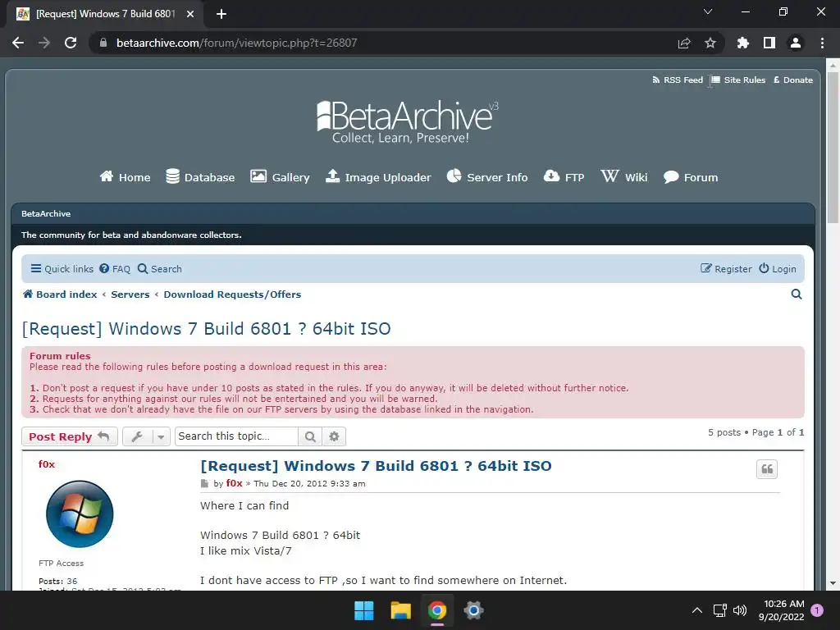840x630 pixels.
Task: Open the FAQ link
Action: pos(115,269)
